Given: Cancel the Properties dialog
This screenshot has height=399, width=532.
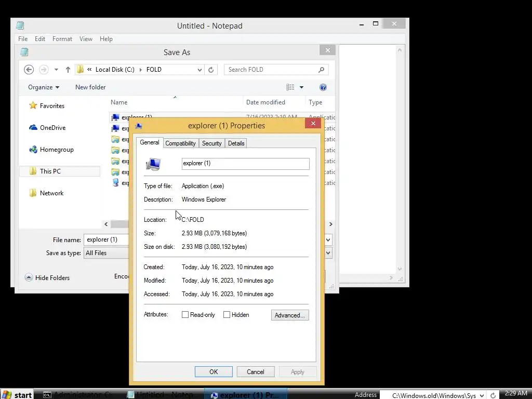Looking at the screenshot, I should coord(255,372).
